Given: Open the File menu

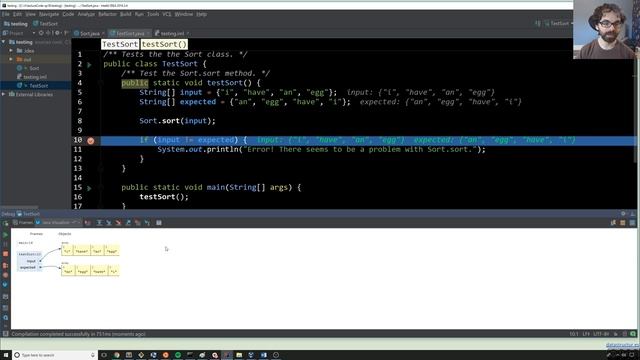Looking at the screenshot, I should pos(6,14).
